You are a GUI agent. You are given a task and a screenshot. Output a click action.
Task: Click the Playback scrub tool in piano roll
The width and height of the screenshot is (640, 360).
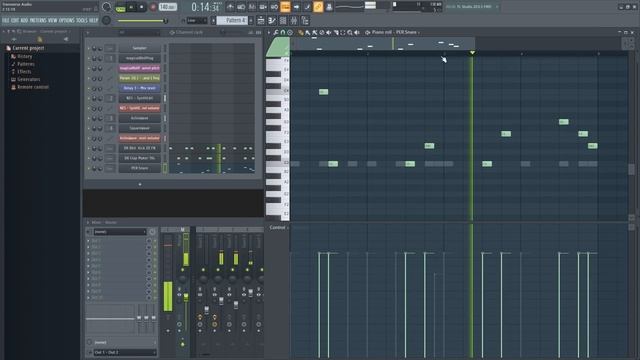pos(356,32)
